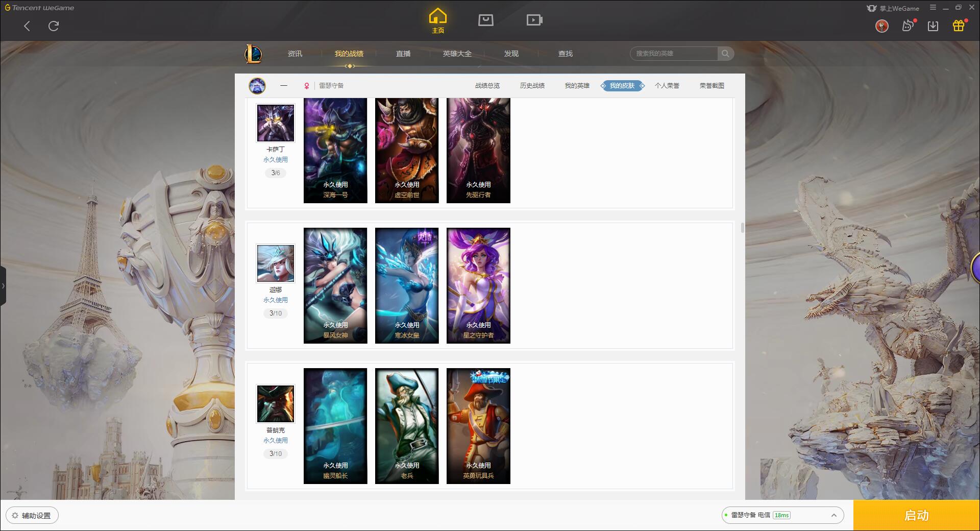The height and width of the screenshot is (531, 980).
Task: Focus the 搜索我的英雄 search field
Action: point(674,54)
